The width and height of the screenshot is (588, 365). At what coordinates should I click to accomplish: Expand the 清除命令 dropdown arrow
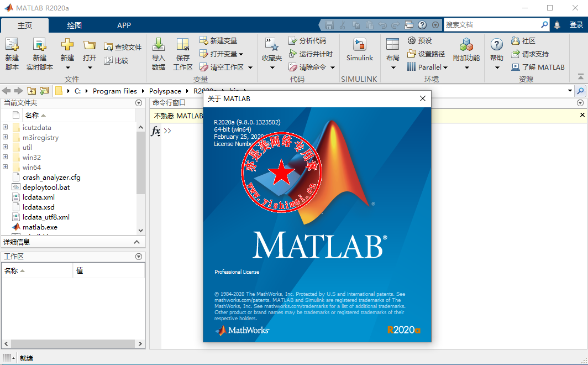tap(332, 67)
